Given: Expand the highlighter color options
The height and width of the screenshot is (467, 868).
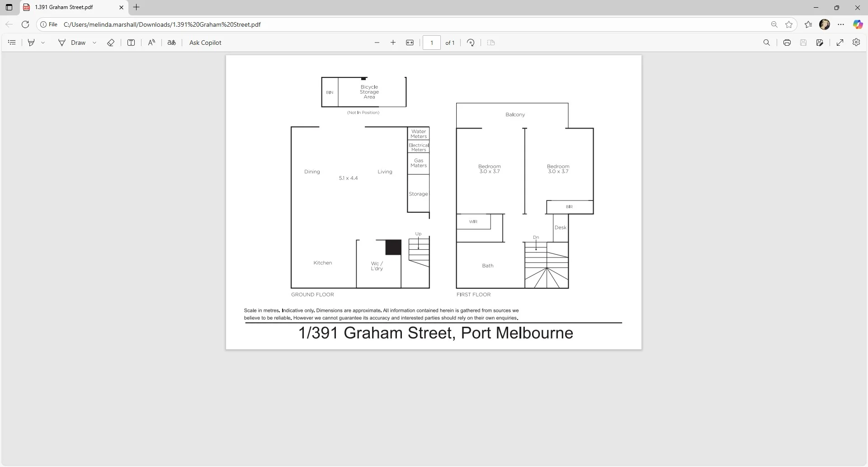Looking at the screenshot, I should tap(43, 43).
